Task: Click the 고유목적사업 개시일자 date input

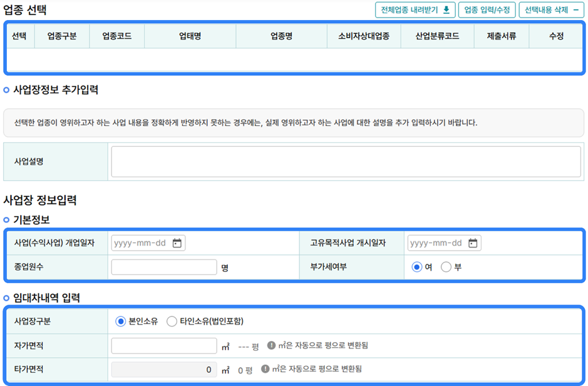Action: pyautogui.click(x=436, y=243)
